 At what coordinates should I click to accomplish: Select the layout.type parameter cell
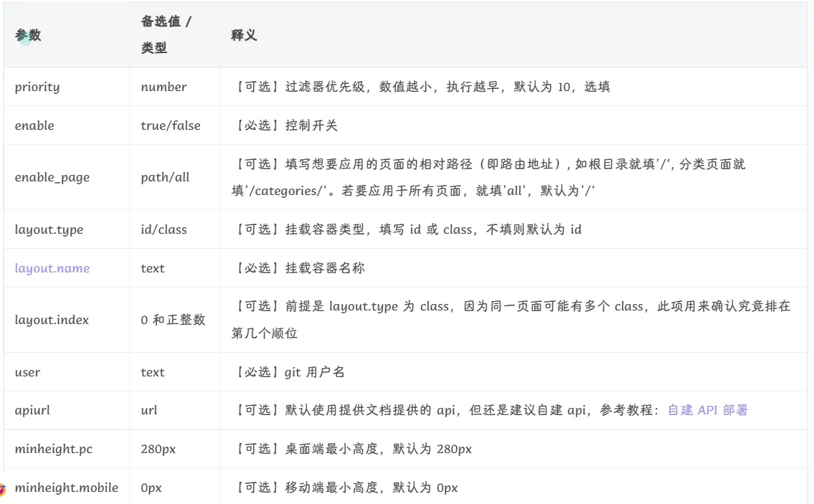[x=49, y=229]
